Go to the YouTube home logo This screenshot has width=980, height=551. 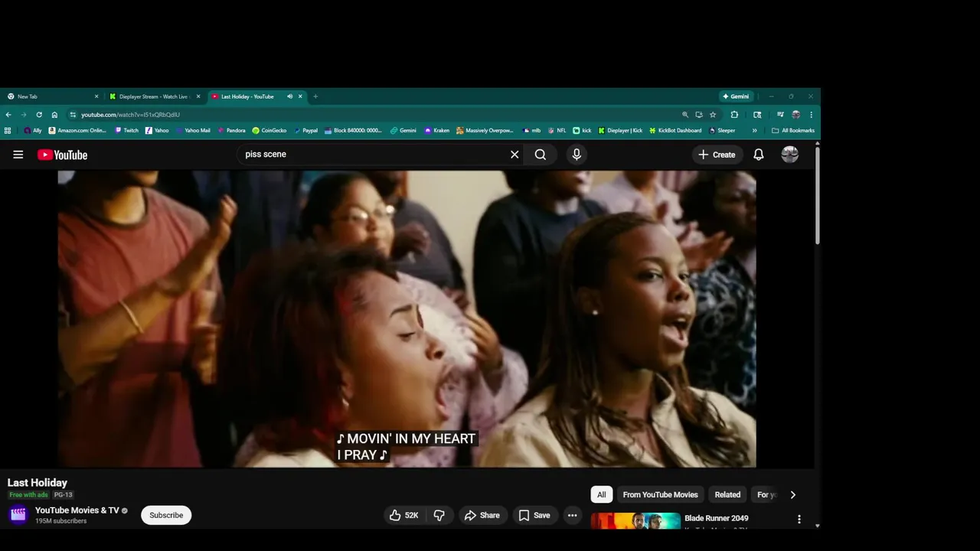point(63,155)
